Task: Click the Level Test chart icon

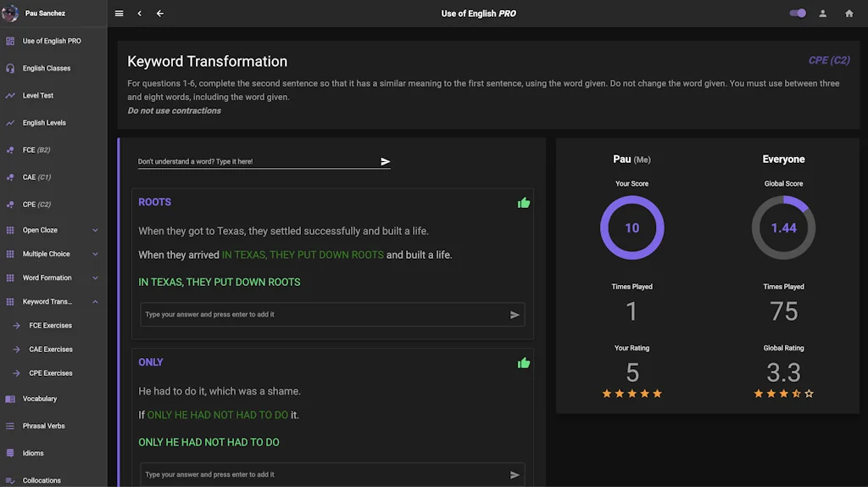Action: pos(10,95)
